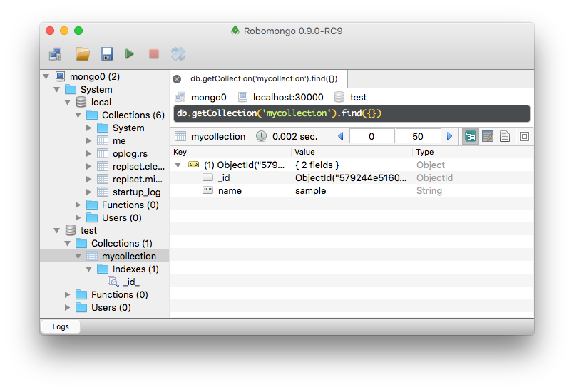Click into the query editor text line

click(x=352, y=113)
